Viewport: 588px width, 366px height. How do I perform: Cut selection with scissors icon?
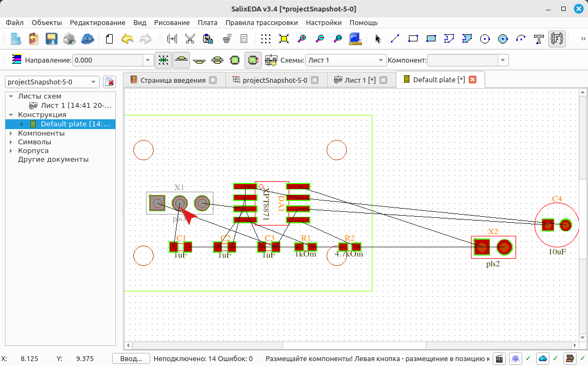click(x=190, y=39)
